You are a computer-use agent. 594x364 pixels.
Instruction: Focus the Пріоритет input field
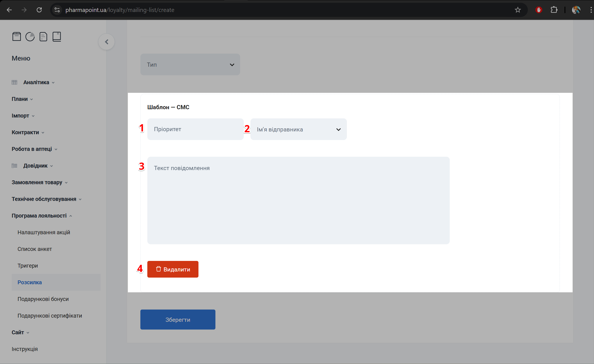[195, 129]
